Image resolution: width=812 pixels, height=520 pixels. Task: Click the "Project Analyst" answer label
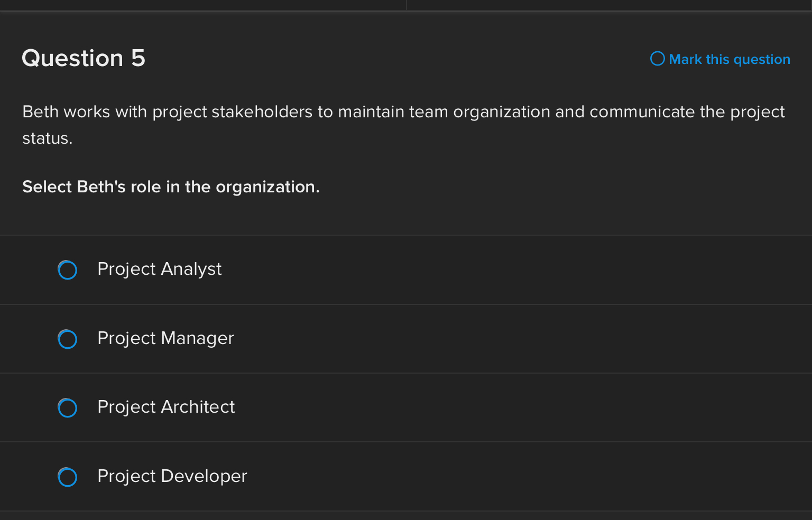pos(159,269)
